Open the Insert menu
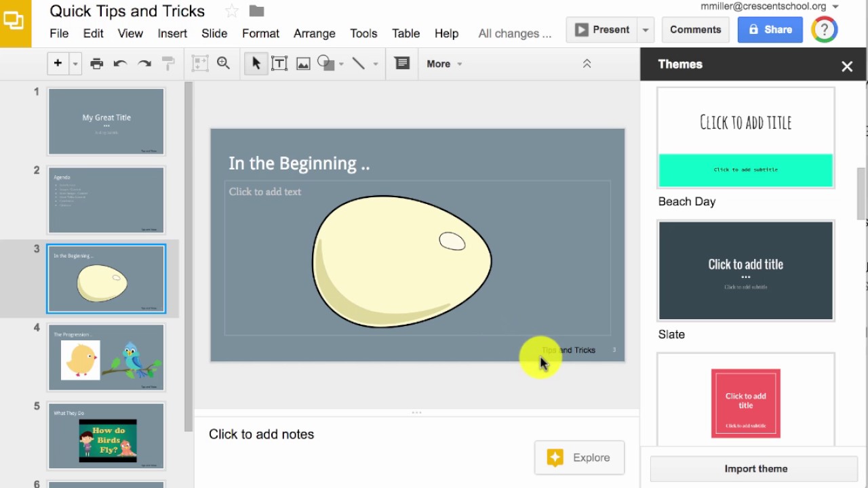The image size is (868, 488). [172, 33]
